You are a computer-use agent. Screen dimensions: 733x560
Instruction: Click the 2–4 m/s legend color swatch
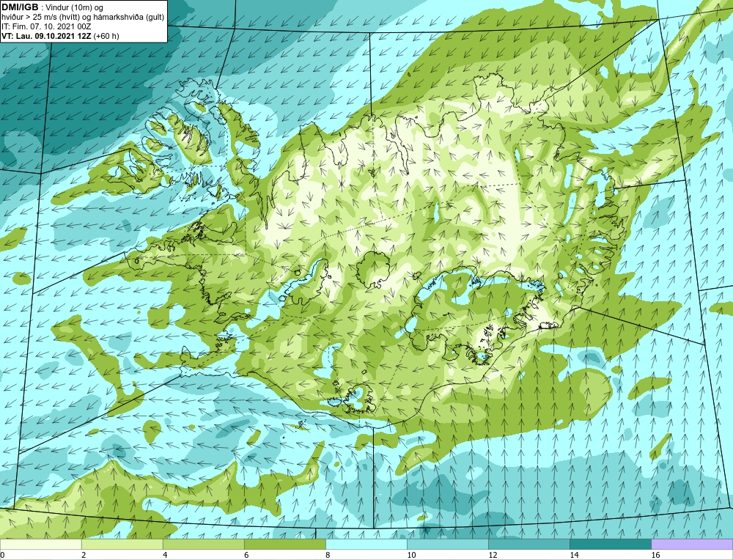click(x=122, y=544)
